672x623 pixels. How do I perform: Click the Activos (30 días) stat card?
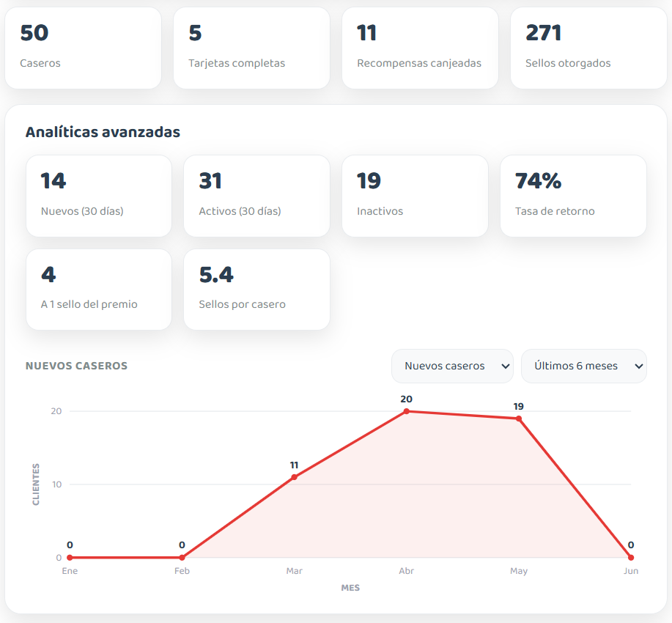(x=256, y=196)
